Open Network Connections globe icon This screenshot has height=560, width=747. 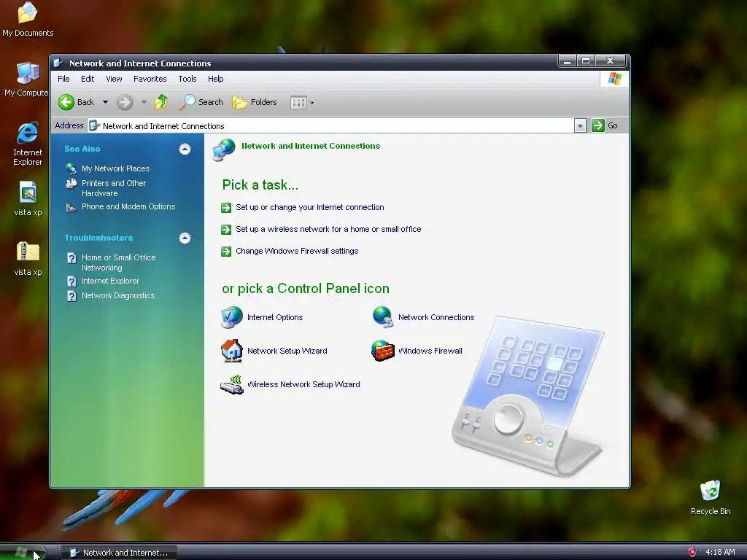383,317
